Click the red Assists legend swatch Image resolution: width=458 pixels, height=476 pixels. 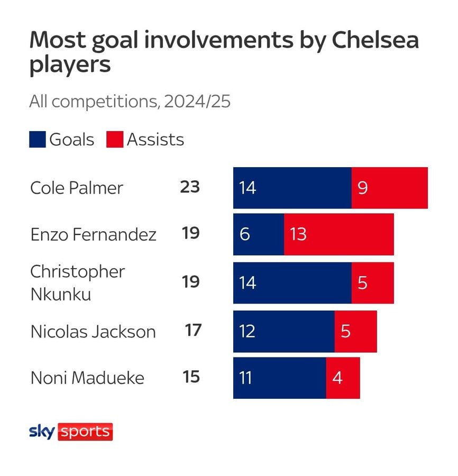115,139
